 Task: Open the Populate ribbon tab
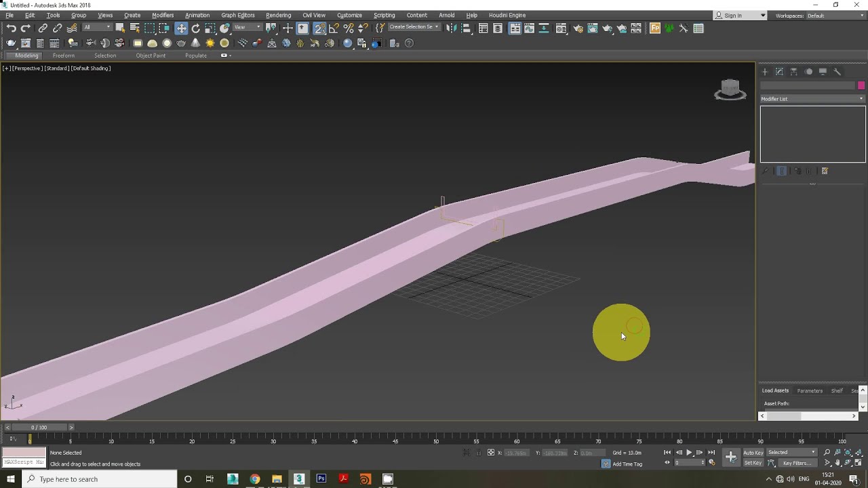click(x=196, y=56)
